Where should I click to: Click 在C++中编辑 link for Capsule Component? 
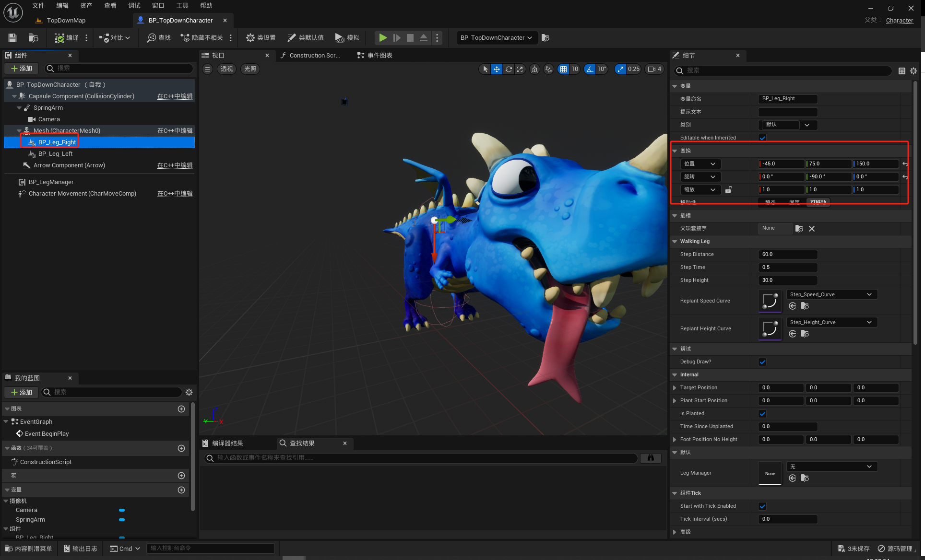[x=175, y=96]
